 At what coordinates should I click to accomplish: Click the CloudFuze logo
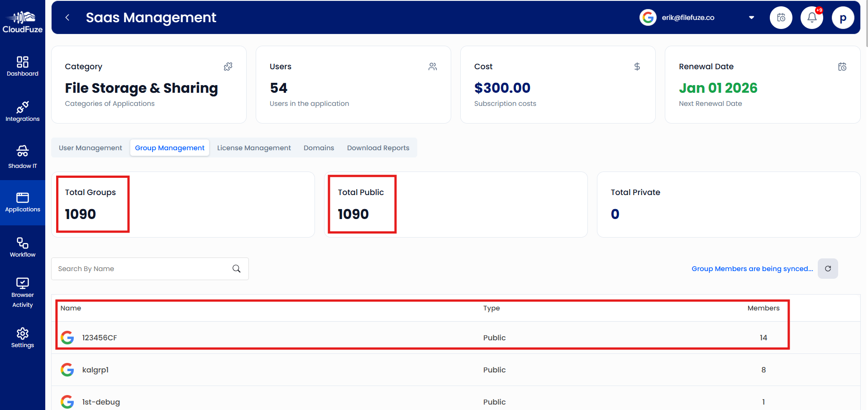tap(22, 20)
